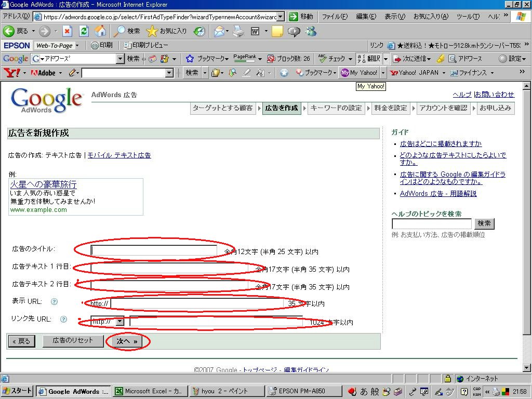Click the Print icon in IE toolbar
The image size is (532, 399).
[238, 31]
